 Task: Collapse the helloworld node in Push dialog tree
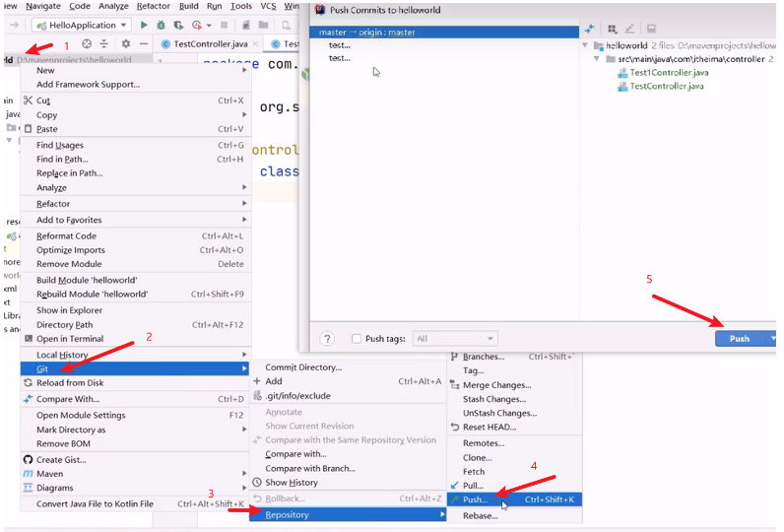pyautogui.click(x=585, y=45)
